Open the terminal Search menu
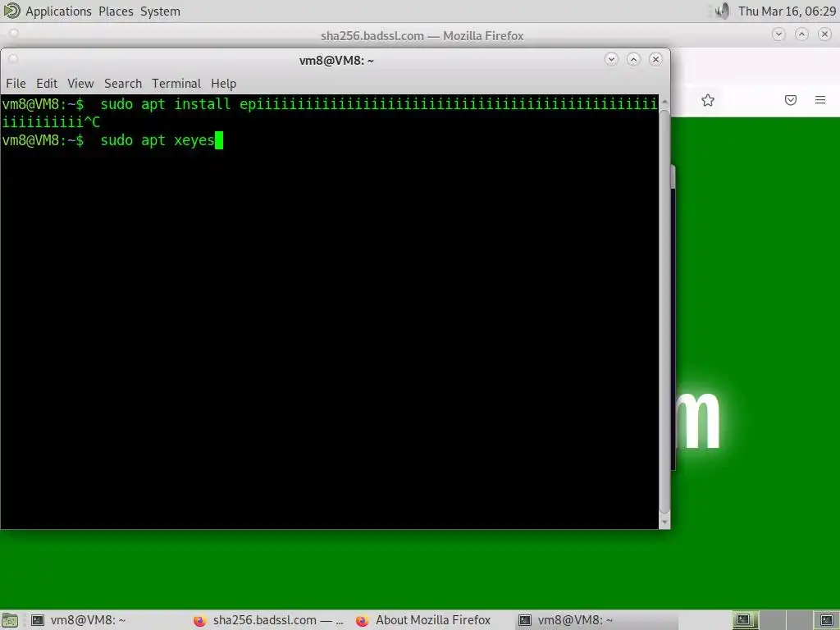This screenshot has height=630, width=840. [123, 84]
